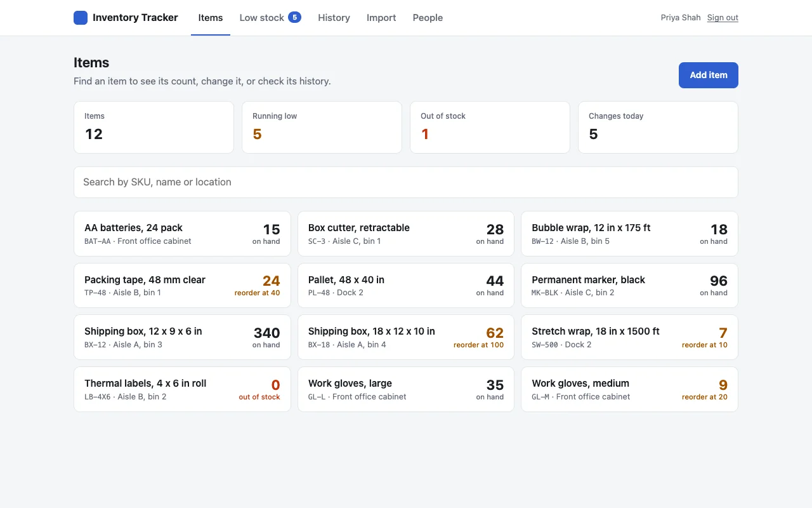Image resolution: width=812 pixels, height=508 pixels.
Task: Open the Out of stock summary card
Action: point(490,127)
